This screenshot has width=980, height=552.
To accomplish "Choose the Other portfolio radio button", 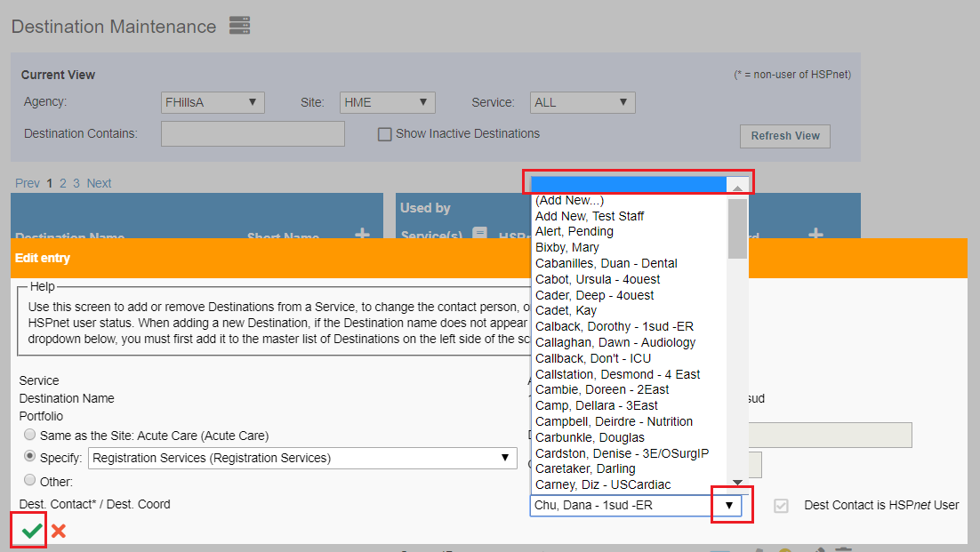I will pos(29,480).
